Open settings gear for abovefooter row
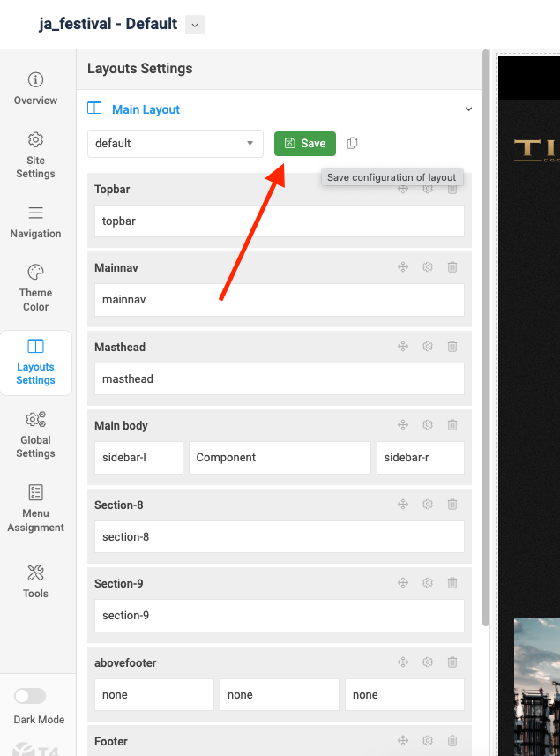 (428, 662)
